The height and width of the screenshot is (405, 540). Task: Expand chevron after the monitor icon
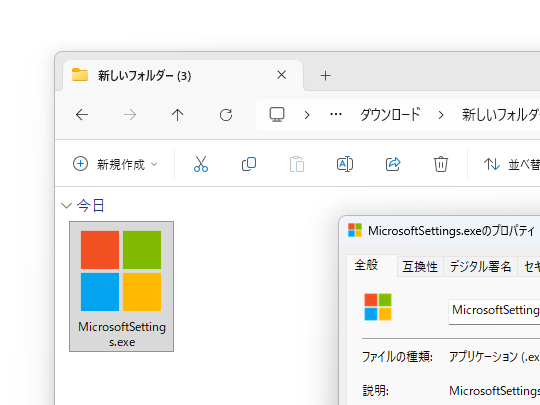point(307,115)
